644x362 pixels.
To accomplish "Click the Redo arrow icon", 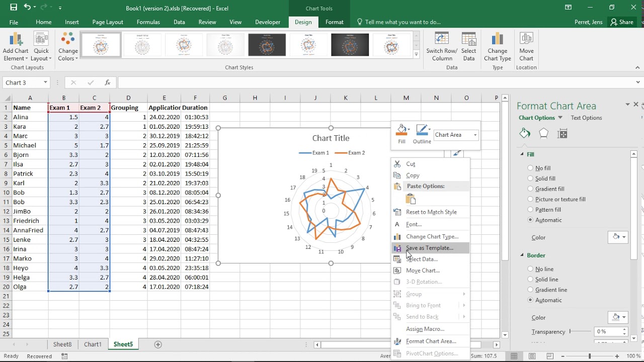I will tap(45, 8).
